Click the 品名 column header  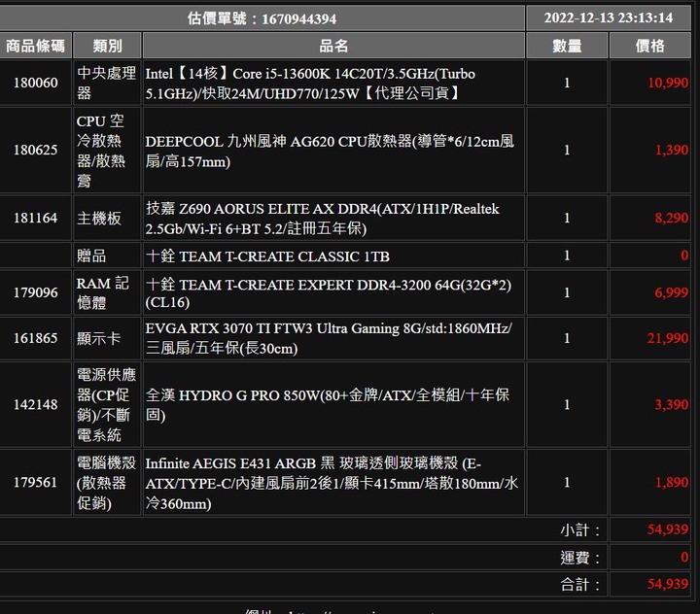[333, 46]
